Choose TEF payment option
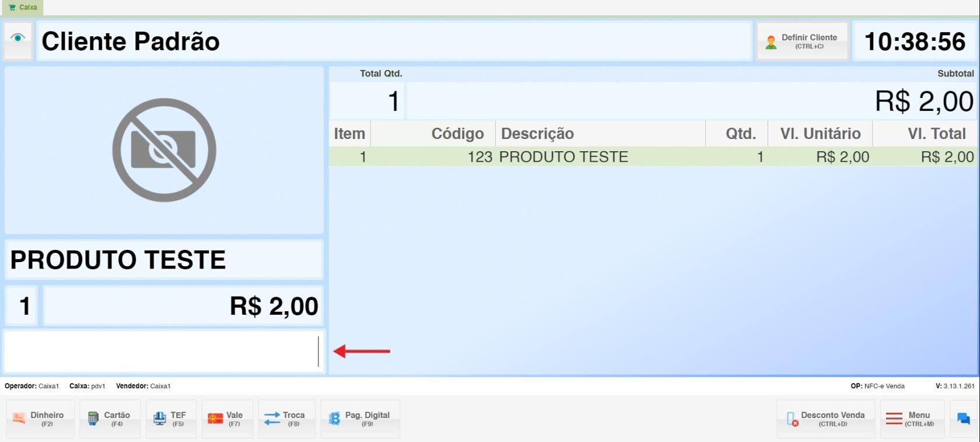Screen dimensions: 980x442 [171, 419]
